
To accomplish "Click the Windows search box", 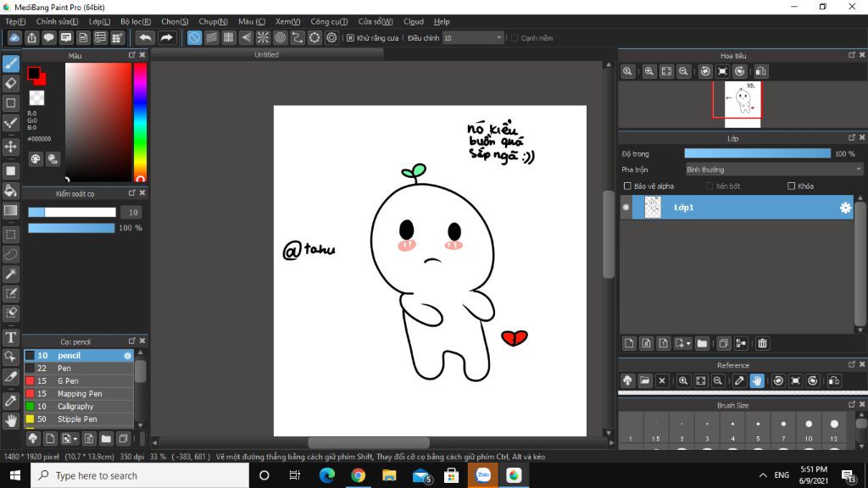I will point(140,475).
